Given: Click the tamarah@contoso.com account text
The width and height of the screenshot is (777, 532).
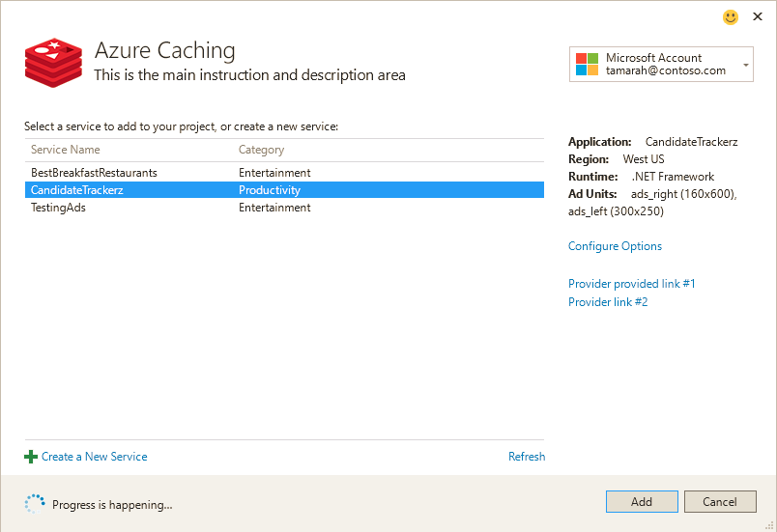Looking at the screenshot, I should [666, 70].
